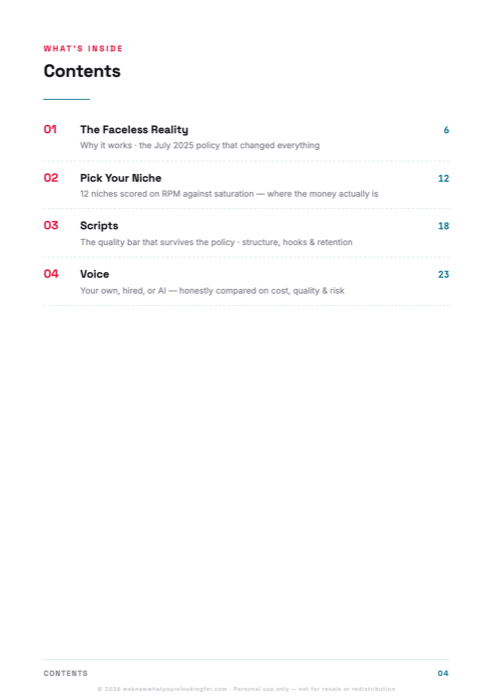Click the WHAT'S INSIDE label
Viewport: 493px width, 700px height.
click(x=83, y=48)
